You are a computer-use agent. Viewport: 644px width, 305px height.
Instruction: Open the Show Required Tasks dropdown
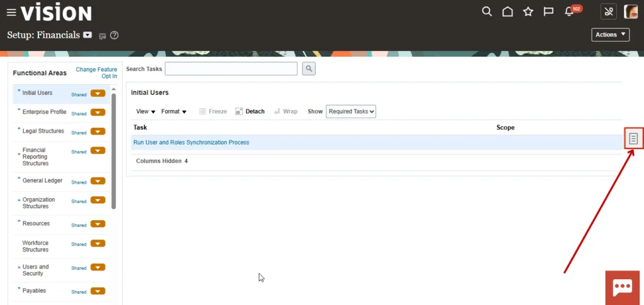(x=351, y=111)
